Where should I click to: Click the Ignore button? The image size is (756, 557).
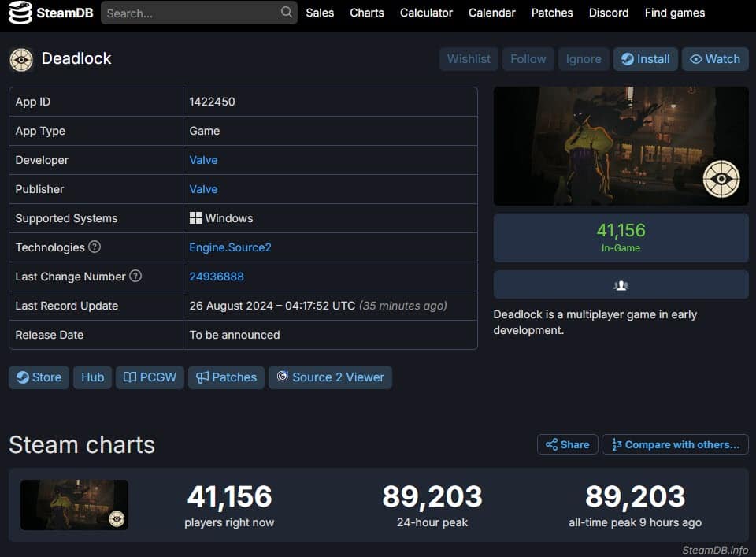pyautogui.click(x=584, y=59)
